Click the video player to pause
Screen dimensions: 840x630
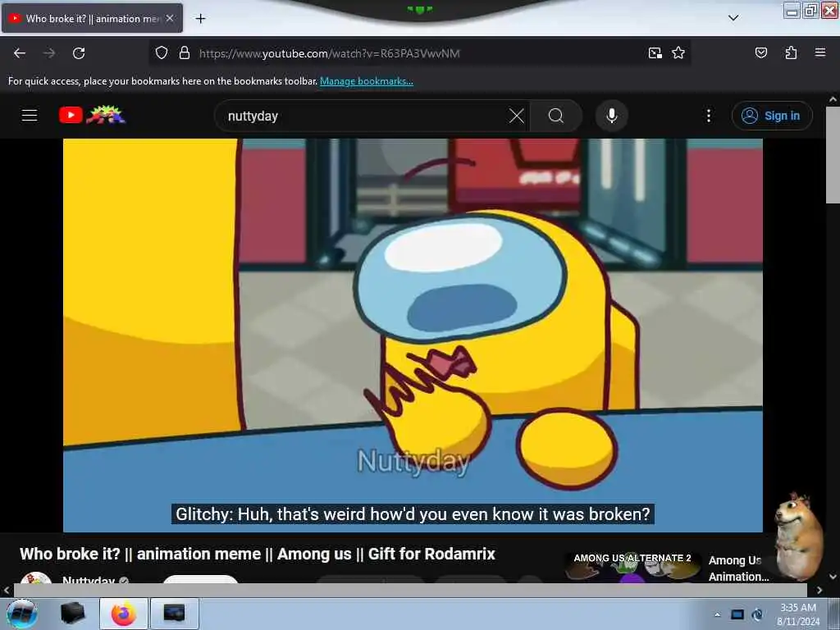[413, 335]
